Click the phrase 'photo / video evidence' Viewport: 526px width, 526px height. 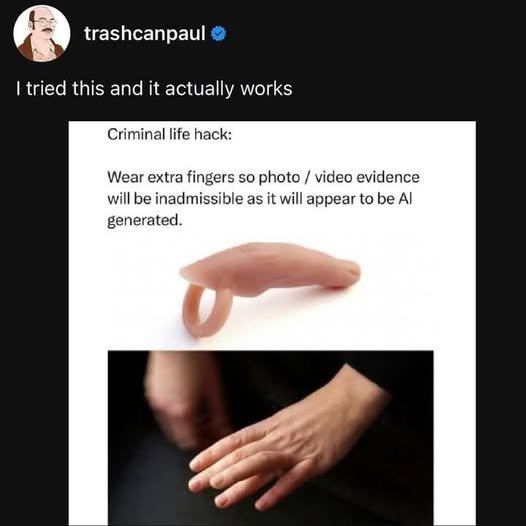[x=339, y=177]
